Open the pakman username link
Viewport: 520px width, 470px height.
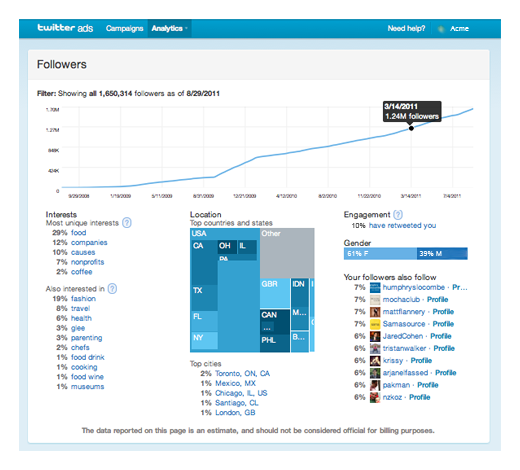coord(396,385)
